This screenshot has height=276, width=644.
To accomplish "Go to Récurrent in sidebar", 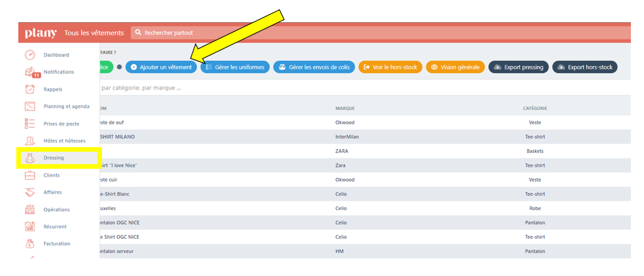I will click(x=55, y=227).
